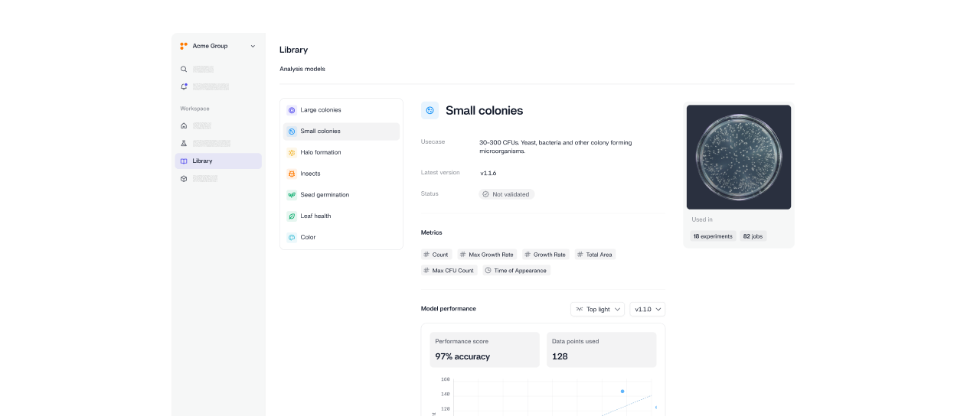Click the Insects orange bug icon
980x416 pixels.
tap(292, 174)
